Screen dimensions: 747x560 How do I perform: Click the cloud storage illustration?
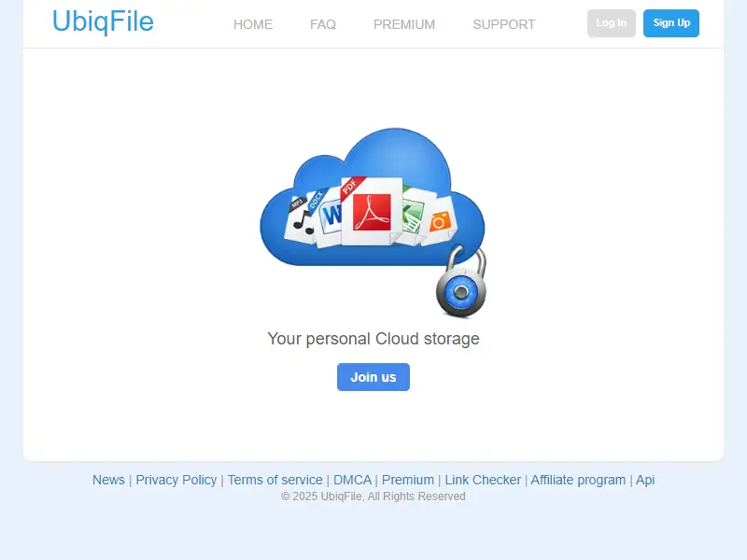click(x=373, y=222)
